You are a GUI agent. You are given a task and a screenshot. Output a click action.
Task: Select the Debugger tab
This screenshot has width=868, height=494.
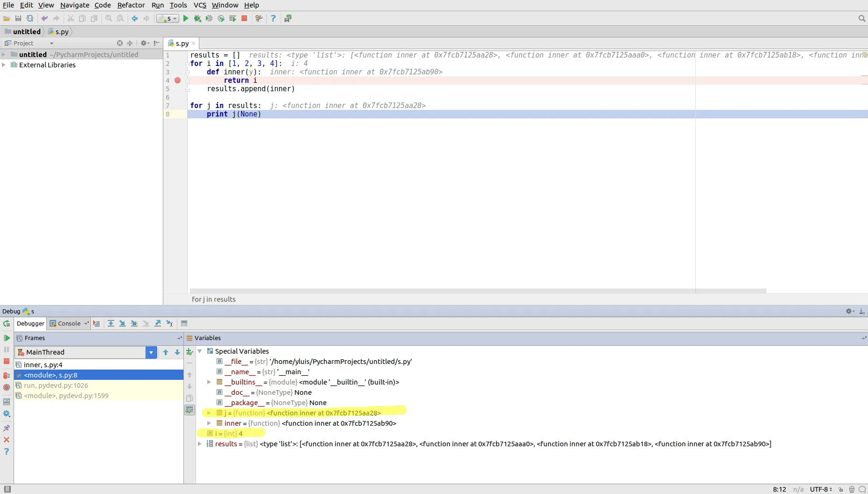coord(30,324)
